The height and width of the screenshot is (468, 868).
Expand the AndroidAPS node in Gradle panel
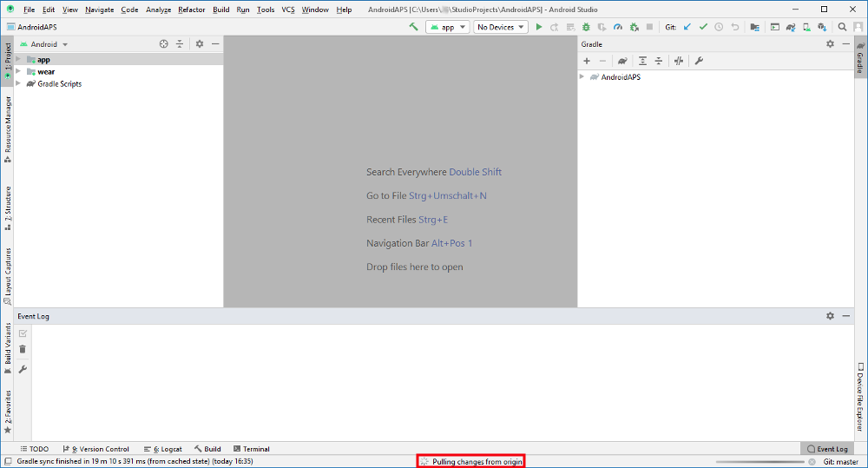582,77
